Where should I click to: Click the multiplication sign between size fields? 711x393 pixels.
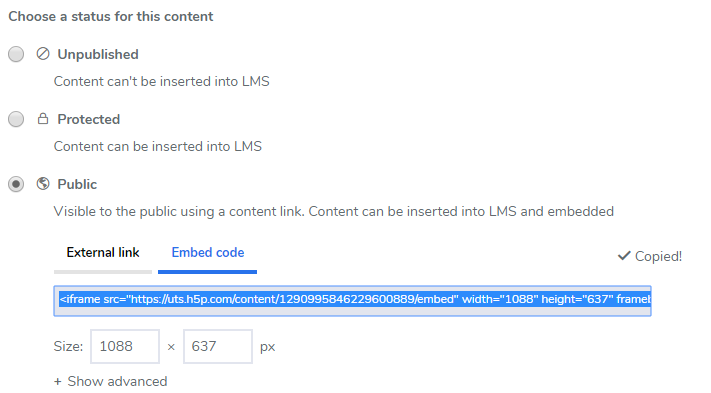(x=171, y=347)
